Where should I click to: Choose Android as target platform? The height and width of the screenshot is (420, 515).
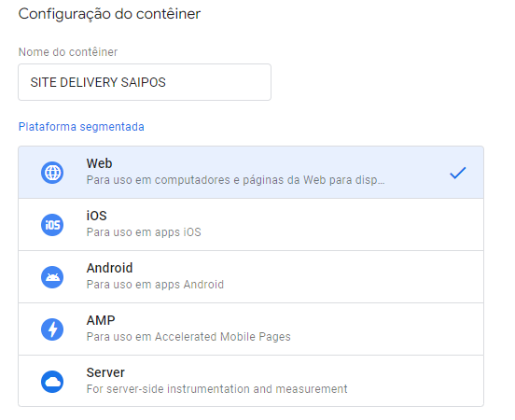[x=251, y=276]
